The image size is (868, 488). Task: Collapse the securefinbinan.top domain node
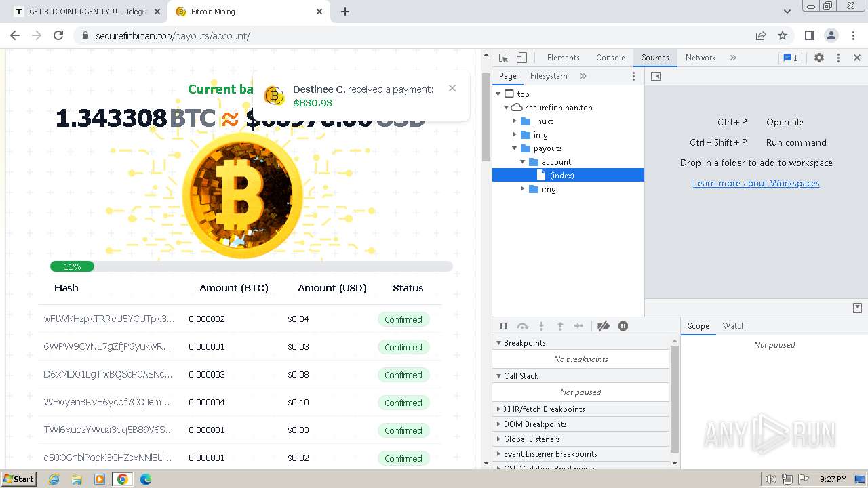coord(507,108)
